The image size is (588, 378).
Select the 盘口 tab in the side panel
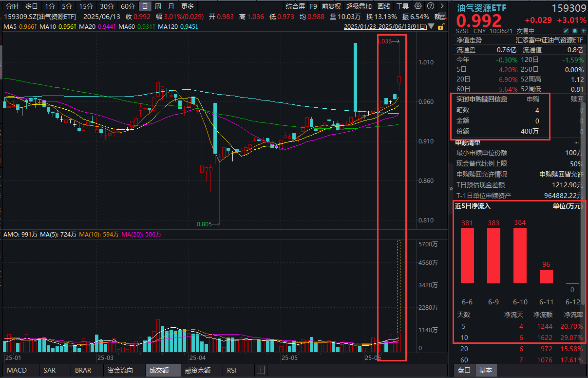point(464,371)
